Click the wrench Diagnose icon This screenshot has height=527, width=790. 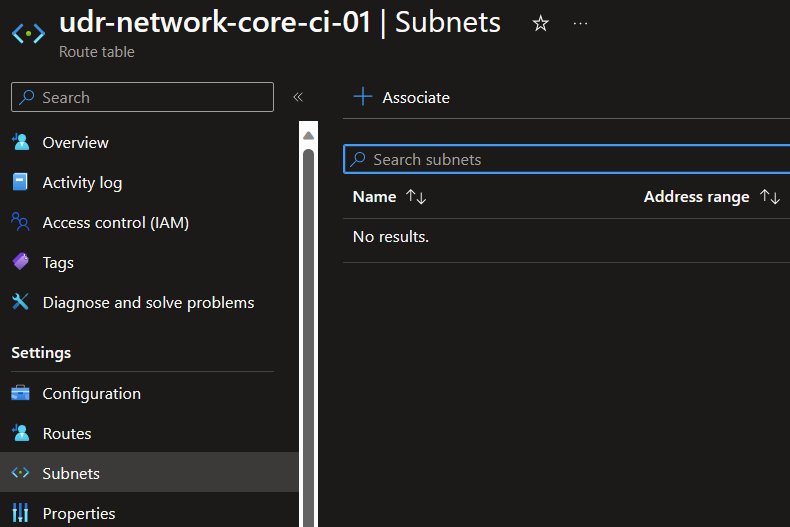click(x=21, y=302)
